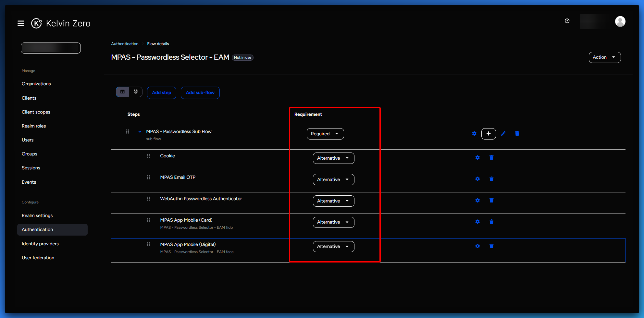
Task: Click the MPAS App Mobile (Digital) name
Action: (188, 244)
